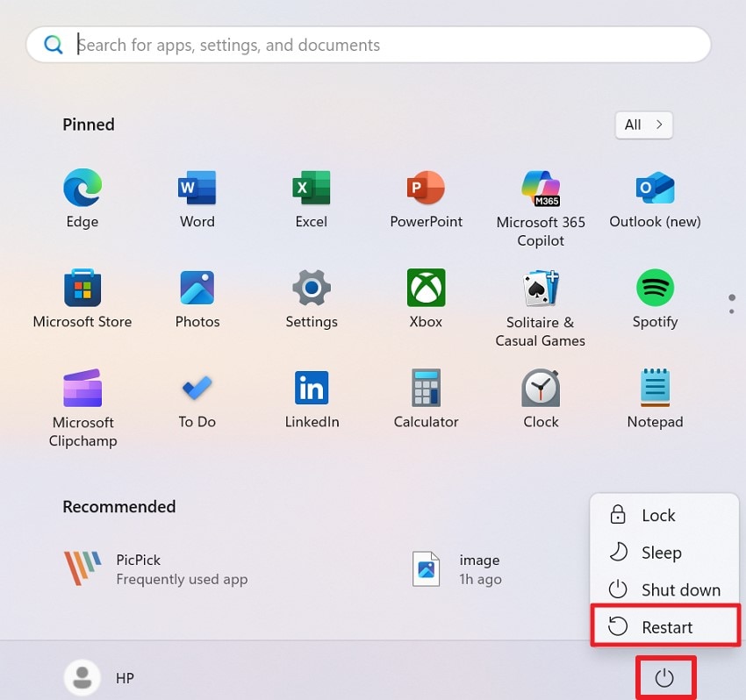Start PowerPoint
Screen dimensions: 746x700
click(426, 199)
